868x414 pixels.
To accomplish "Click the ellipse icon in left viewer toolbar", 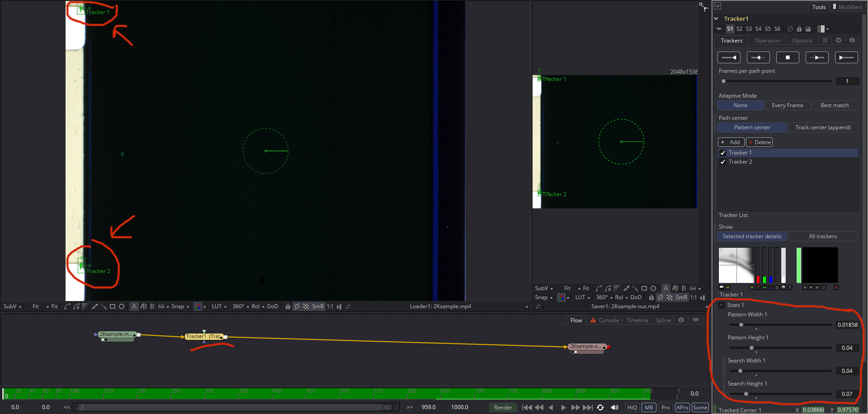I will click(x=122, y=306).
